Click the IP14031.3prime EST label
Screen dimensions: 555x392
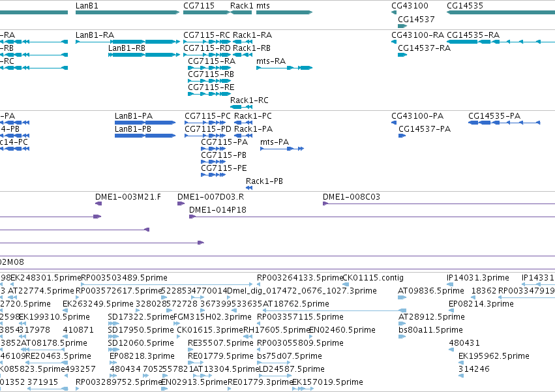(478, 278)
